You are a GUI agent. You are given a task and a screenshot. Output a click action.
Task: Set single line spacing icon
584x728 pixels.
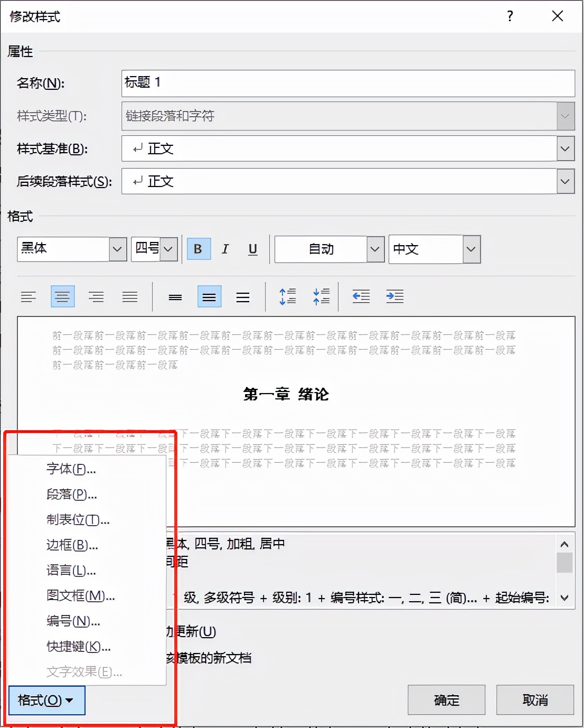tap(175, 297)
